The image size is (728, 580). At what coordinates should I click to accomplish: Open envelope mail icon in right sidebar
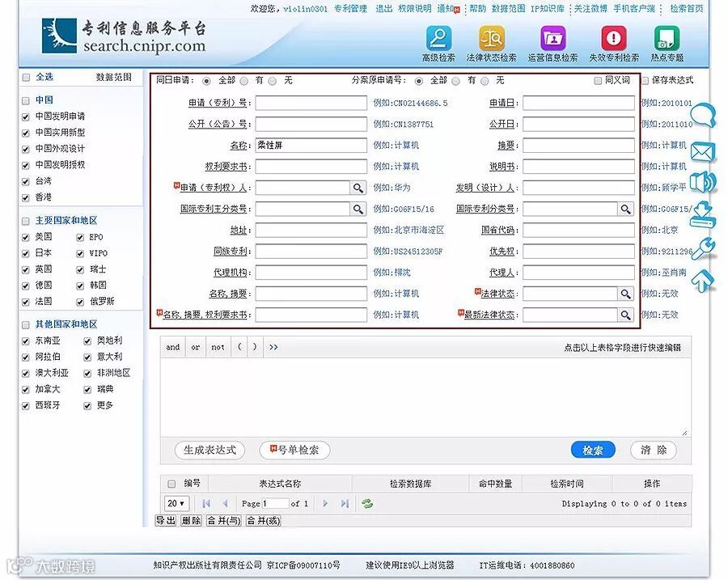[x=703, y=152]
